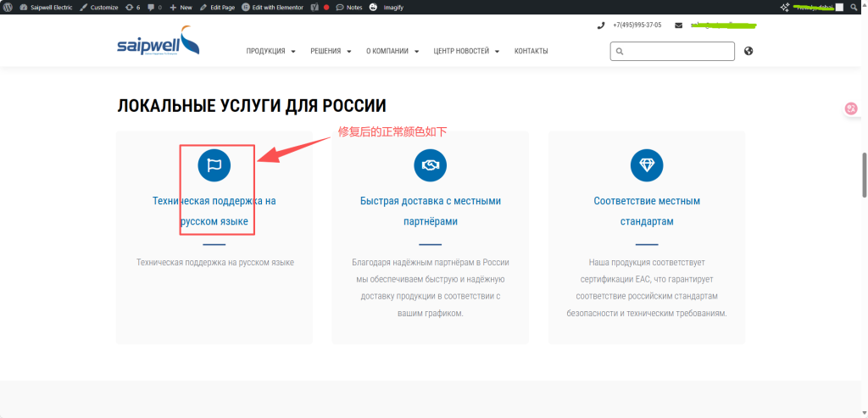Open the О КОМПАНИИ dropdown menu
Screen dimensions: 868x418
392,51
